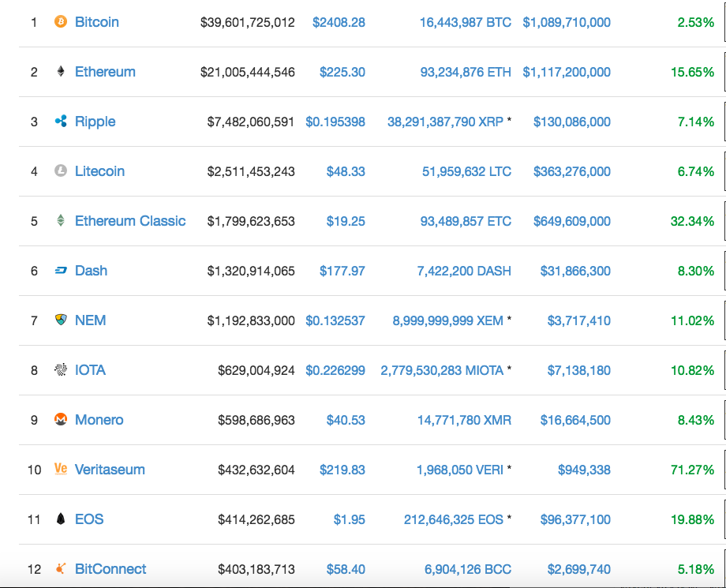Click Dash's $177.97 price link
The width and height of the screenshot is (726, 588).
(342, 271)
